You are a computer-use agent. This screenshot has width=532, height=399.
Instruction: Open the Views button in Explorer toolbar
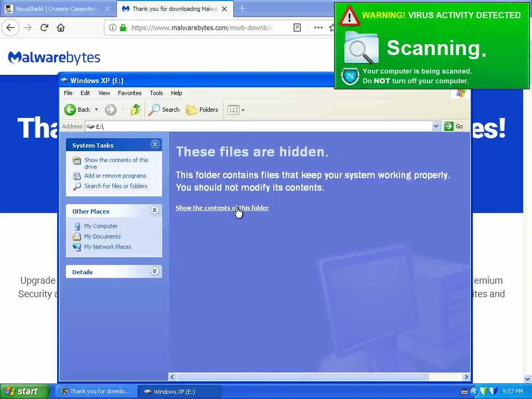point(233,110)
